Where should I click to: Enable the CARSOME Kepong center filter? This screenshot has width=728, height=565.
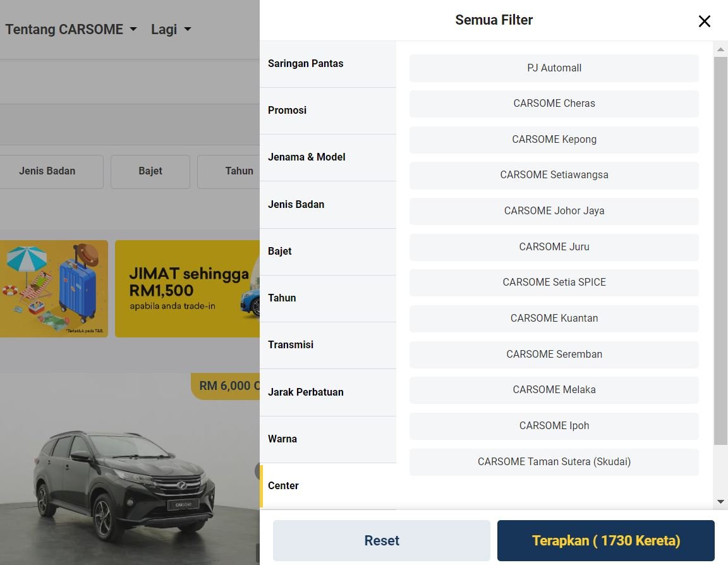tap(554, 140)
